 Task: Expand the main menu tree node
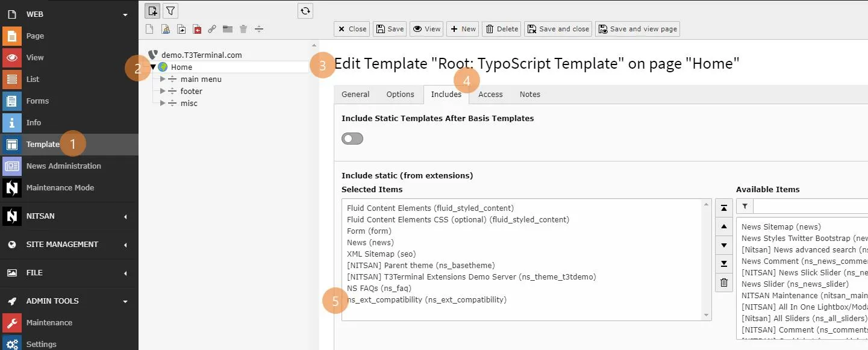tap(163, 80)
